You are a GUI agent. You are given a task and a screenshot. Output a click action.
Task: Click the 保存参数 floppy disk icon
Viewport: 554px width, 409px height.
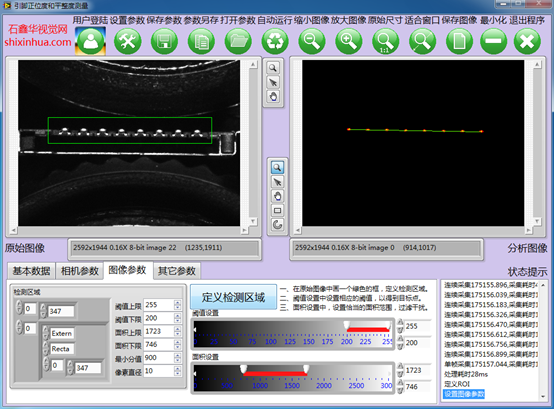coord(164,41)
